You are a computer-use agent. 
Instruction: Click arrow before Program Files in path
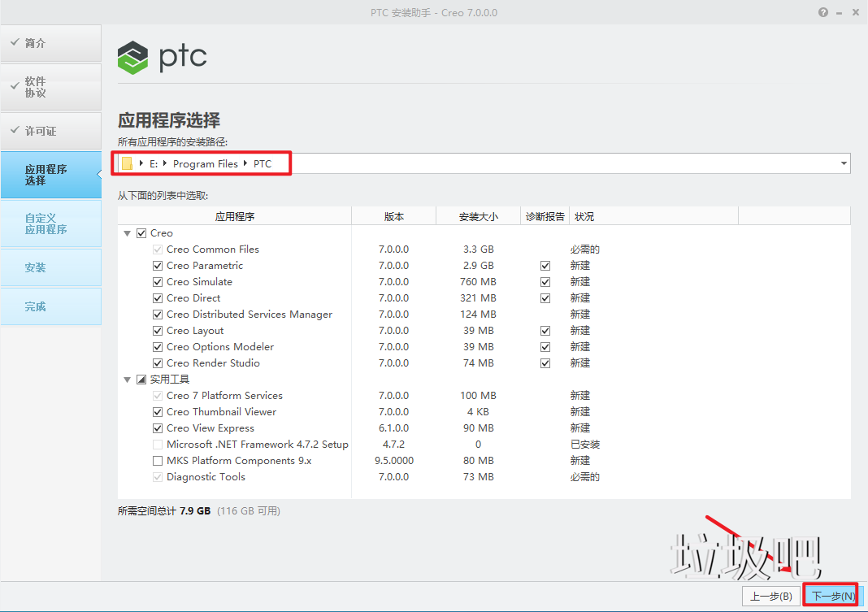[x=167, y=163]
